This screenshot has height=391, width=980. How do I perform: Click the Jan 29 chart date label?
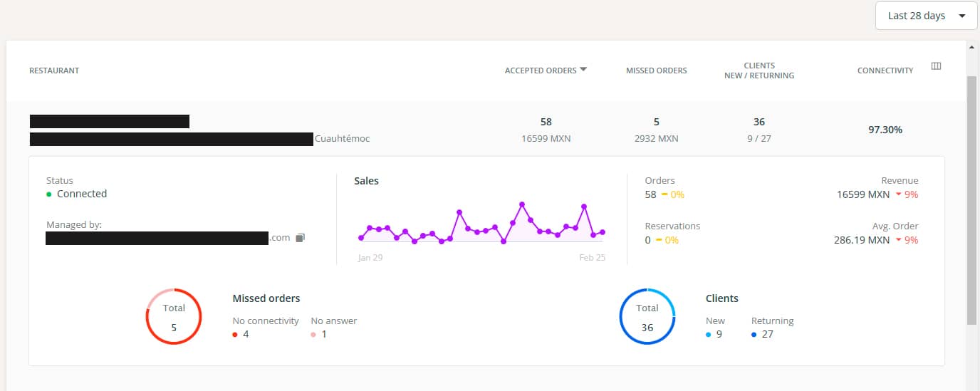click(x=370, y=258)
